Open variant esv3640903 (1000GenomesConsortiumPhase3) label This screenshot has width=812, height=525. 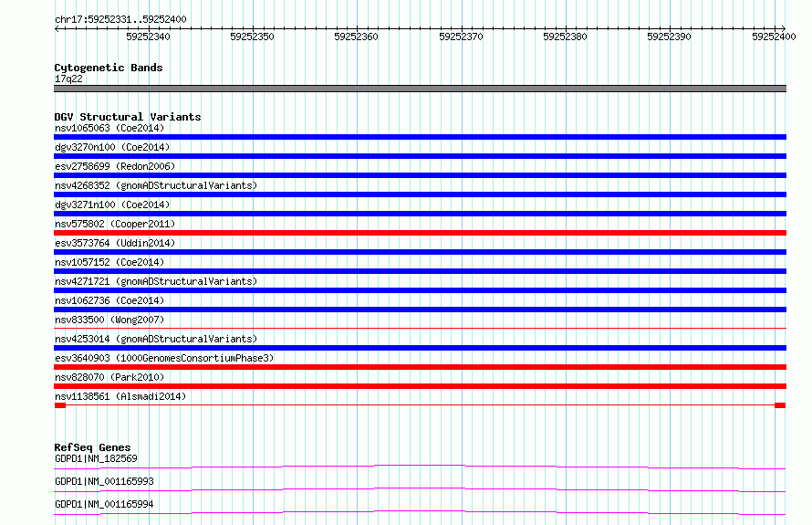click(x=164, y=358)
